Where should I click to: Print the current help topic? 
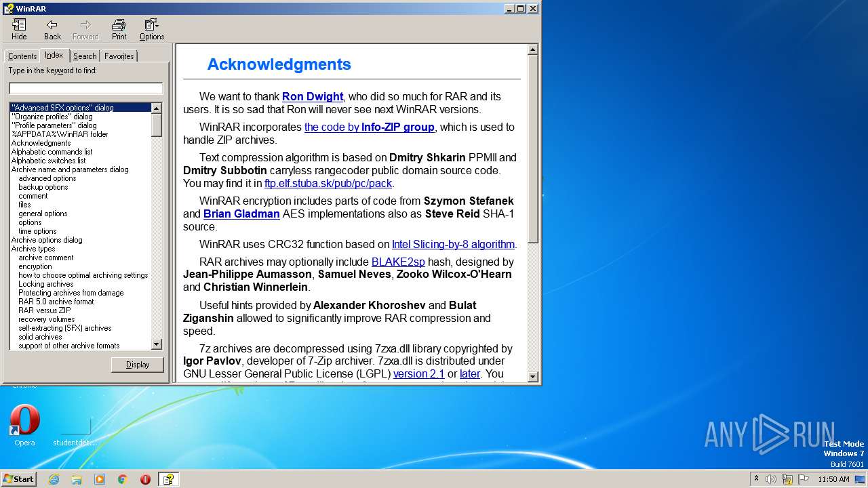[119, 30]
